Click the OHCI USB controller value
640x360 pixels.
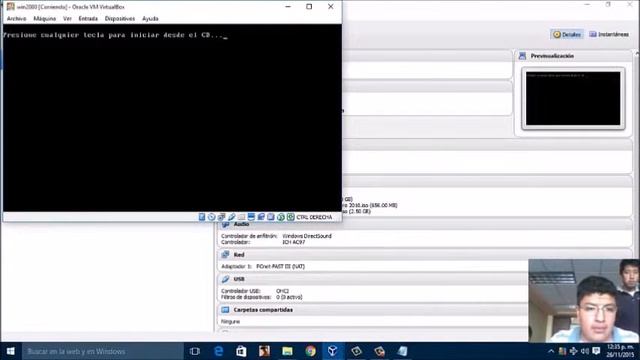tap(282, 291)
